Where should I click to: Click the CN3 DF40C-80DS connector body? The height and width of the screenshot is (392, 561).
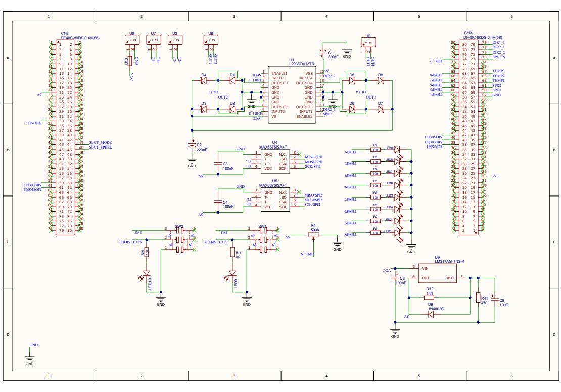(469, 137)
